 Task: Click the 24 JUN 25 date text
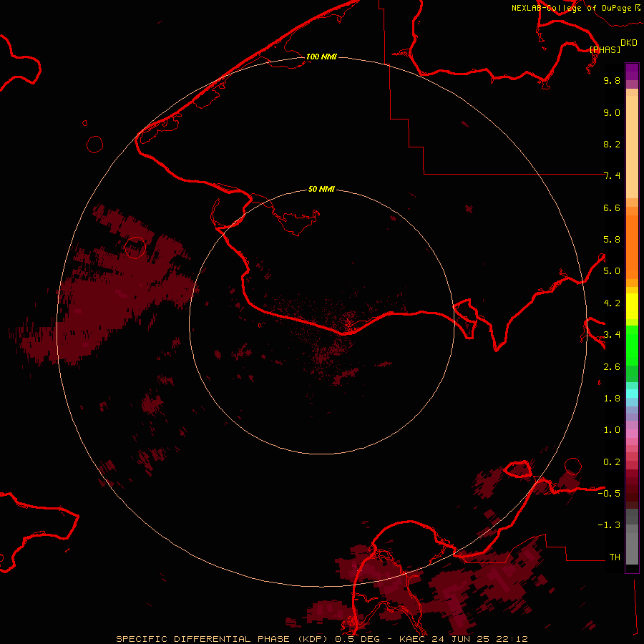click(460, 639)
